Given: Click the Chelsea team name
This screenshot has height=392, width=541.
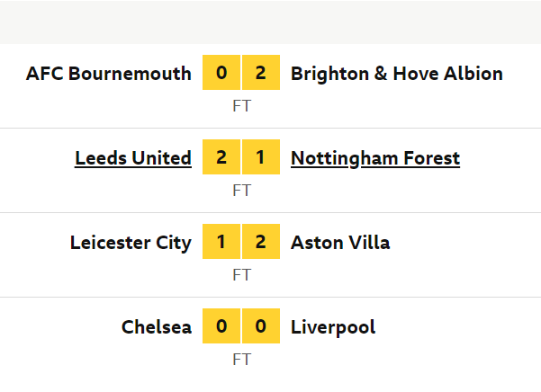Looking at the screenshot, I should pyautogui.click(x=157, y=327).
